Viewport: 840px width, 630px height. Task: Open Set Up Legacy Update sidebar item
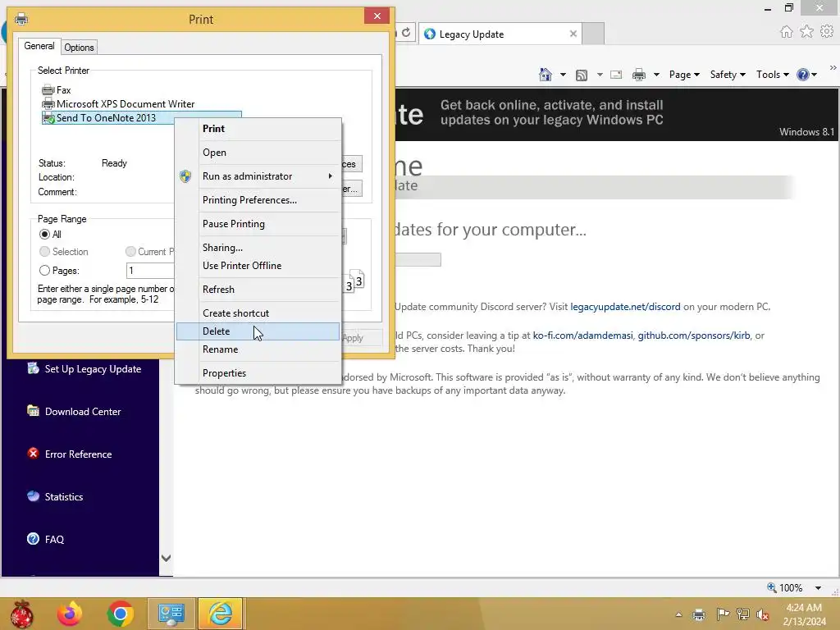pyautogui.click(x=84, y=368)
